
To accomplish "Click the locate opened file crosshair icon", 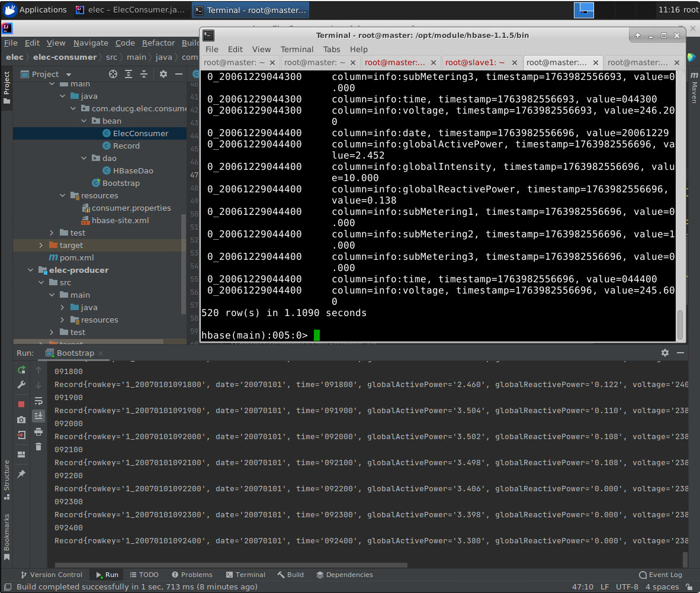I will pyautogui.click(x=113, y=74).
